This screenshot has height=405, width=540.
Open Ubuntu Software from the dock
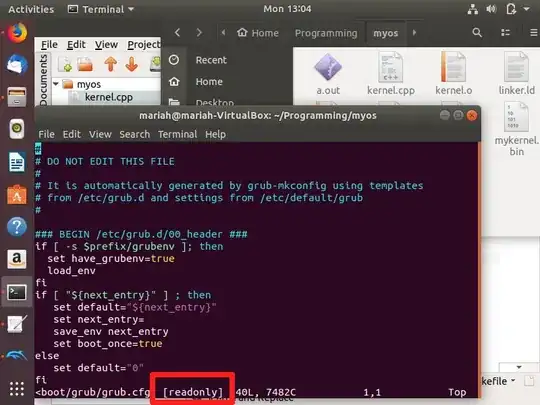(17, 195)
